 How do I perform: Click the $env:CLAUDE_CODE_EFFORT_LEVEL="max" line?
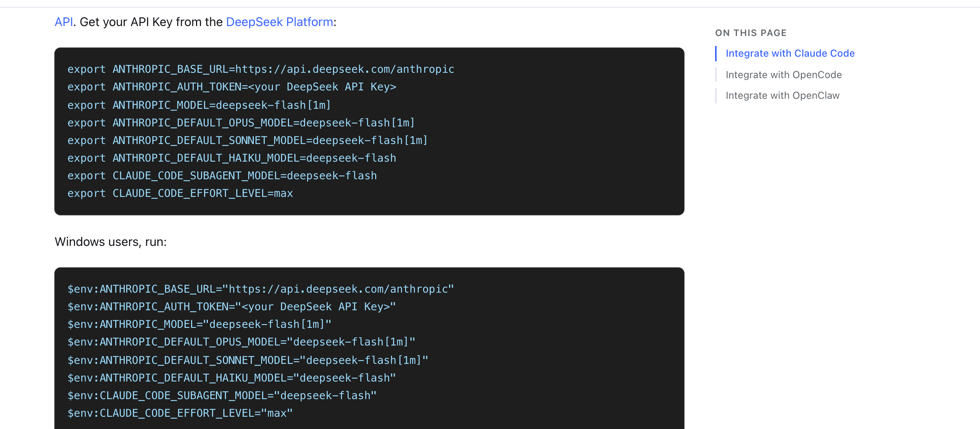(x=180, y=413)
